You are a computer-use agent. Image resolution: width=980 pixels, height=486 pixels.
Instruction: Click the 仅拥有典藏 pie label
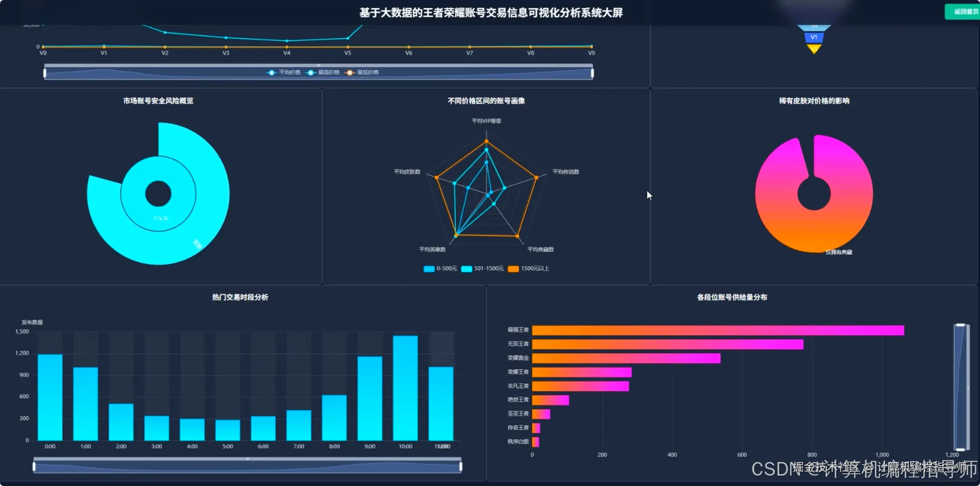click(839, 253)
